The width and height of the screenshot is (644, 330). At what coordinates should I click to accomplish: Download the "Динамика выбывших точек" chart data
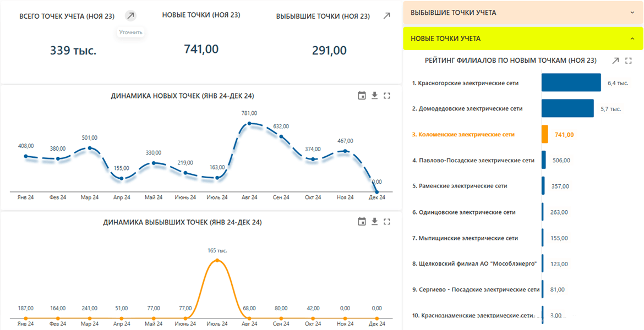(375, 222)
